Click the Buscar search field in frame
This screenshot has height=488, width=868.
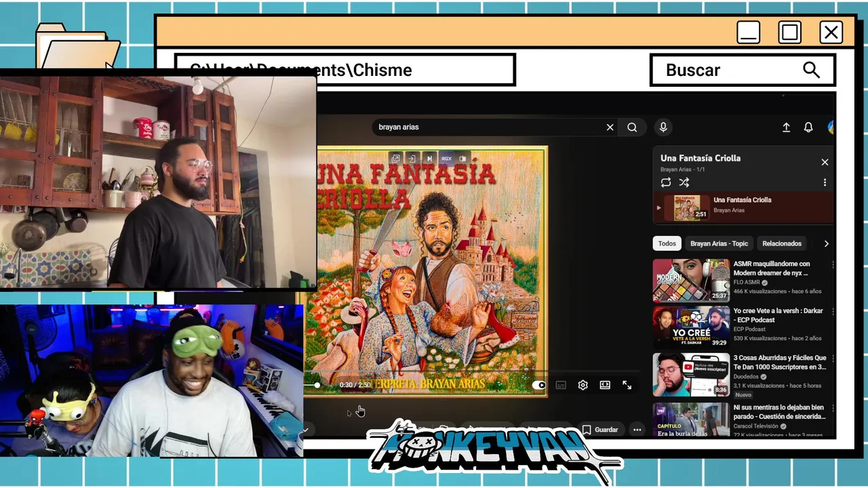tap(743, 70)
